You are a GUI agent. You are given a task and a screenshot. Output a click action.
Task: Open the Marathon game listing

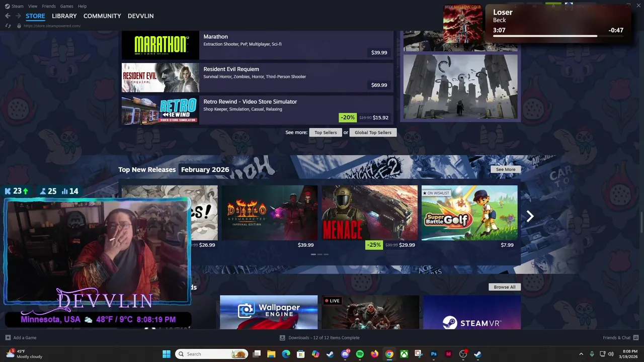click(258, 45)
